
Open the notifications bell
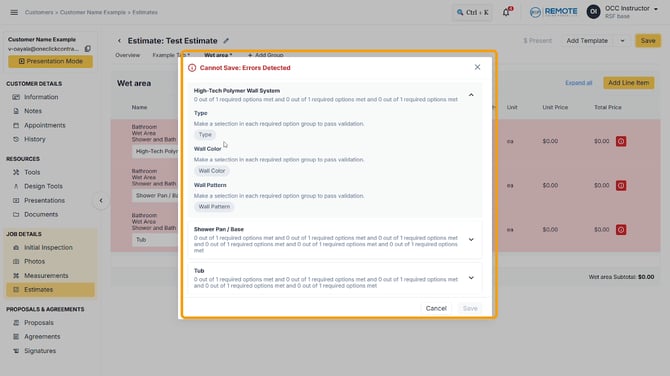[x=506, y=12]
